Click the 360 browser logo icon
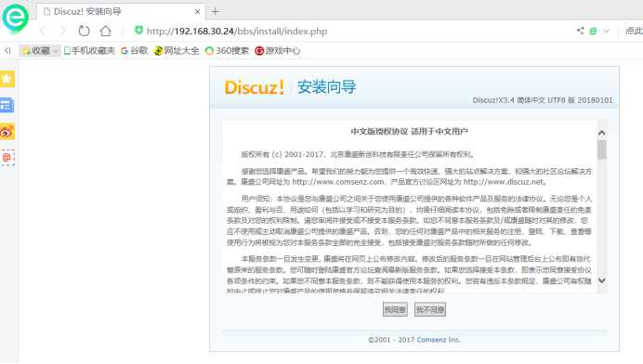 point(15,18)
